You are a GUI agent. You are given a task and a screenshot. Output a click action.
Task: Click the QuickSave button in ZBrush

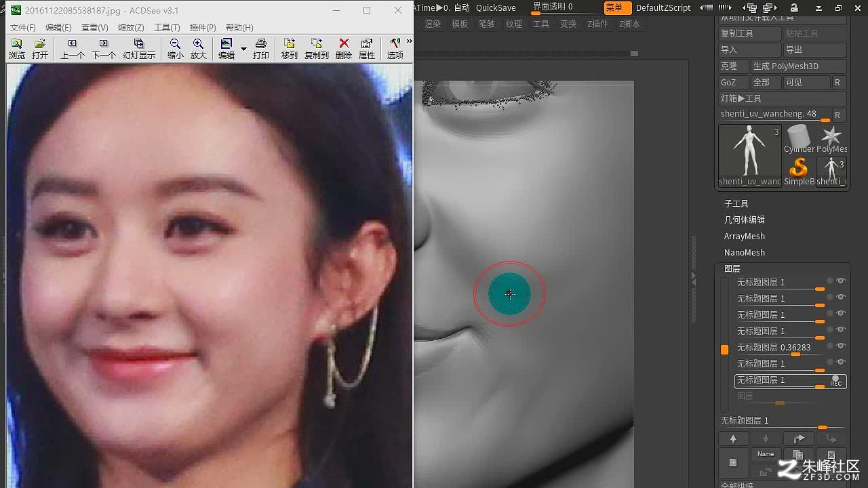[496, 8]
